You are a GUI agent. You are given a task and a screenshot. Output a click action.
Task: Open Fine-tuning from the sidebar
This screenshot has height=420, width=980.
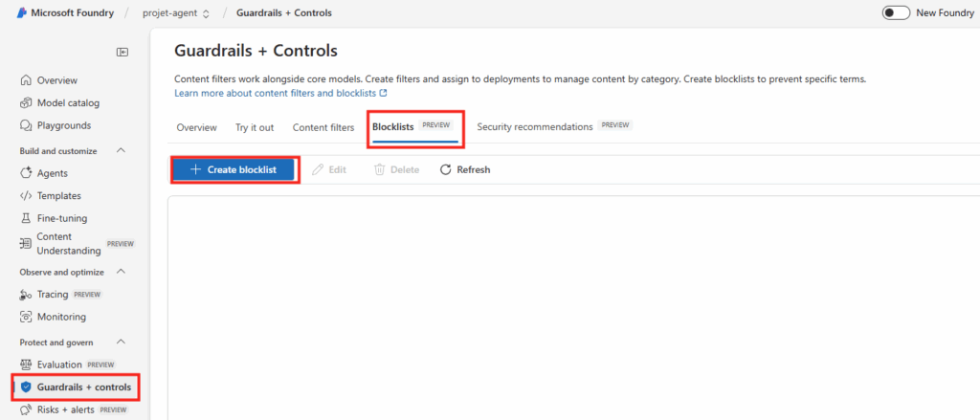[61, 218]
